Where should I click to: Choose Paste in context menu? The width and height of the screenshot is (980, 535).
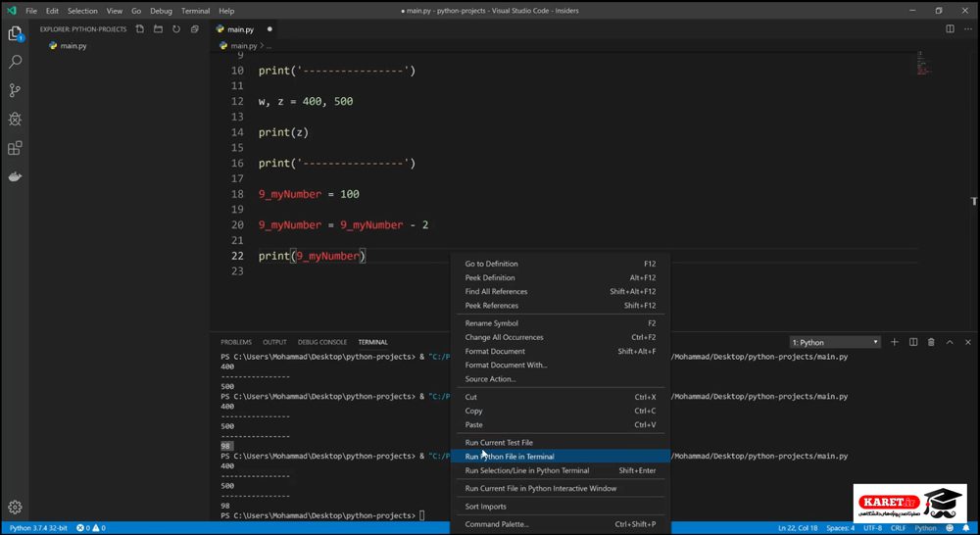[x=560, y=424]
